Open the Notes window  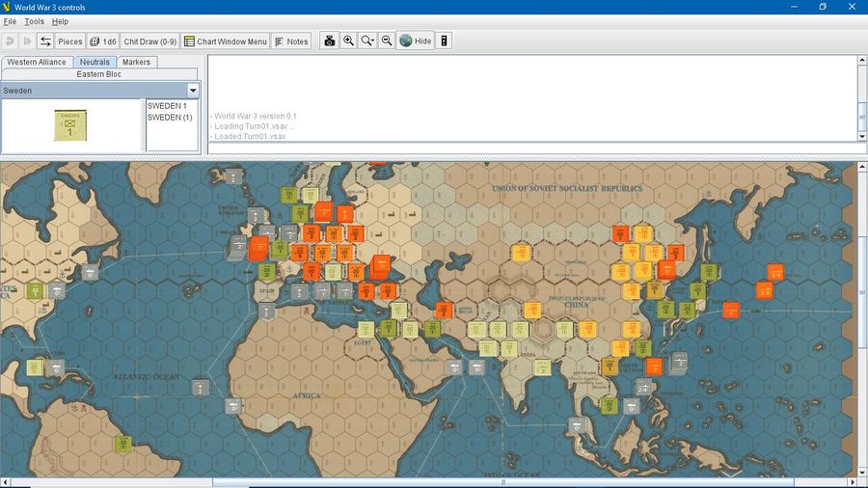click(x=291, y=41)
